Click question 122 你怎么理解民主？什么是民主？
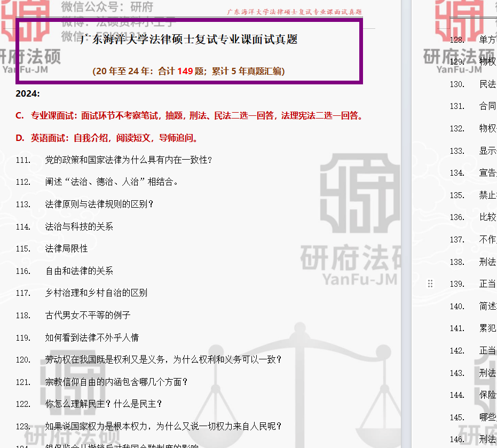 point(89,404)
